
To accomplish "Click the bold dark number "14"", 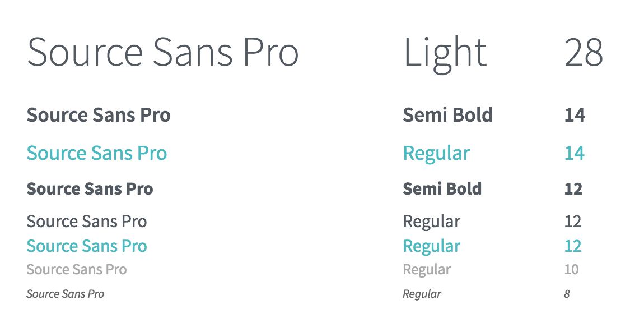I will 575,116.
